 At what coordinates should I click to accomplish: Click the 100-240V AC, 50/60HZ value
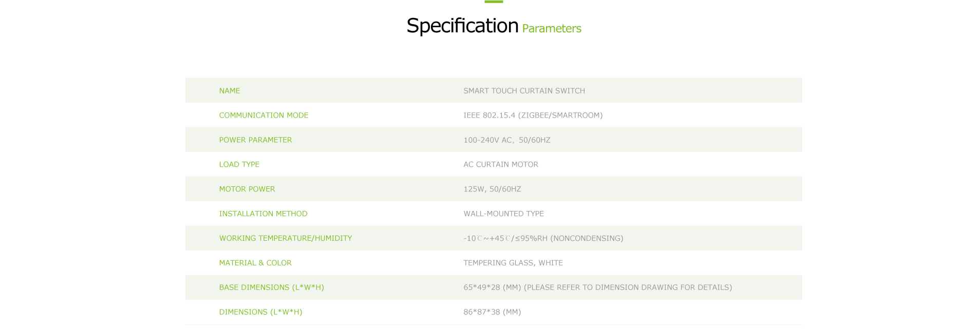tap(507, 140)
